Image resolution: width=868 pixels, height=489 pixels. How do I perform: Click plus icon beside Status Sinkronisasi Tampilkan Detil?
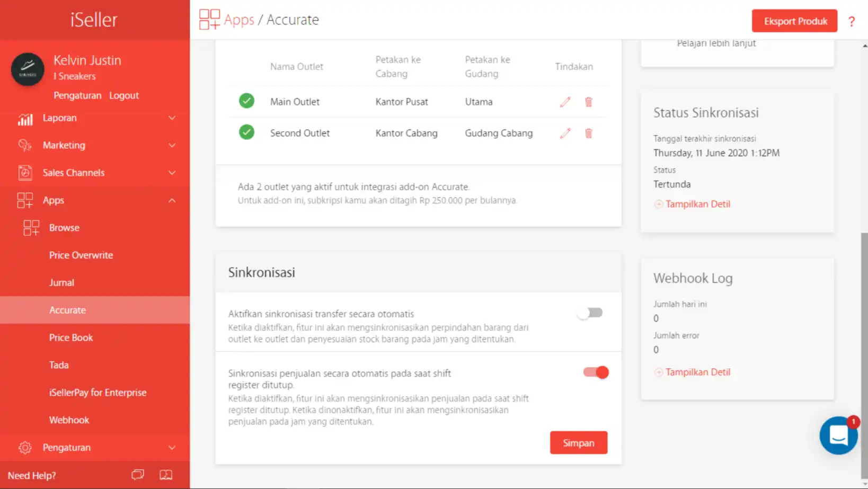(x=658, y=204)
